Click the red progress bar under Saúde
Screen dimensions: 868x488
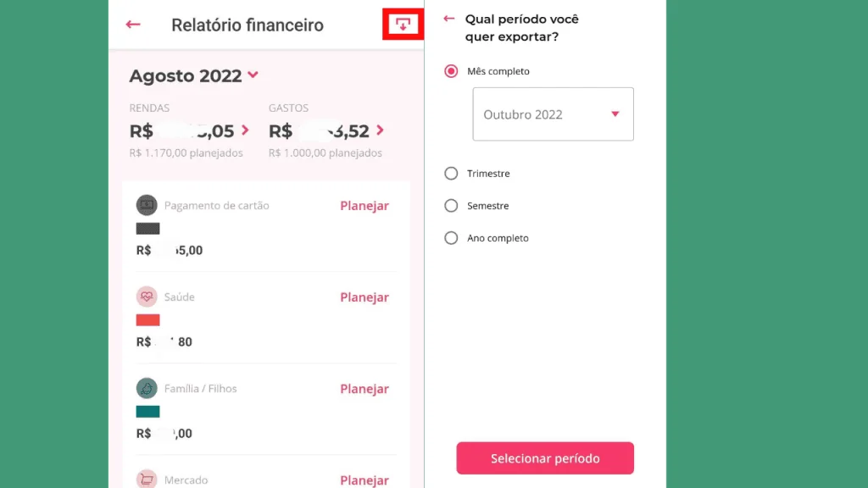tap(147, 319)
